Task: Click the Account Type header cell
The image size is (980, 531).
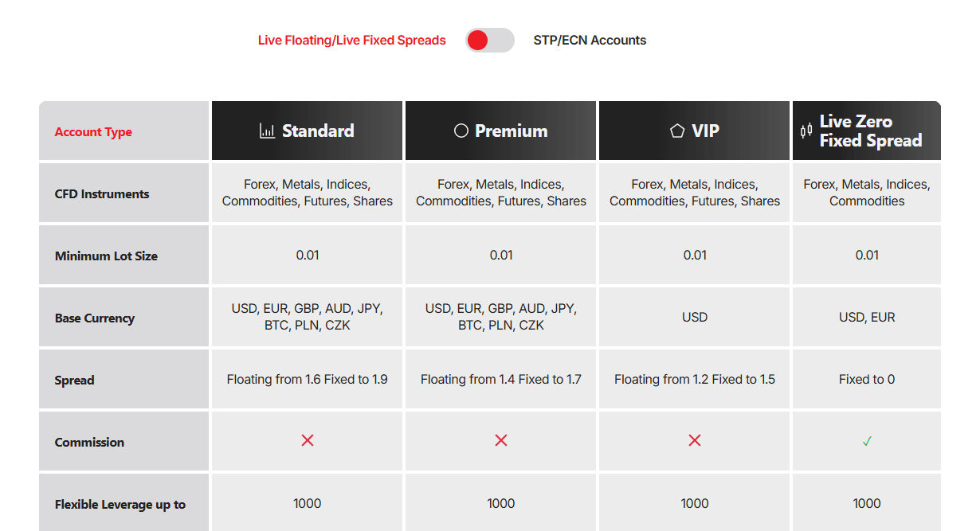Action: [124, 131]
